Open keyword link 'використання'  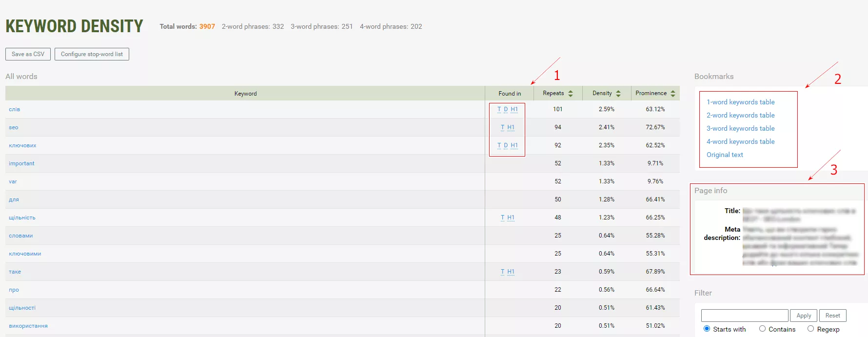pyautogui.click(x=28, y=326)
